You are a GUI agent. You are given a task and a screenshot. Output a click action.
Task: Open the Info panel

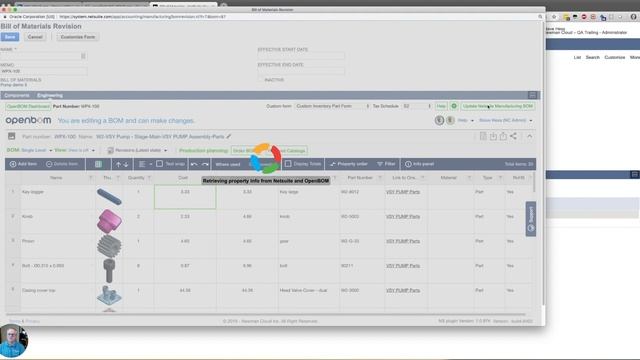click(420, 164)
